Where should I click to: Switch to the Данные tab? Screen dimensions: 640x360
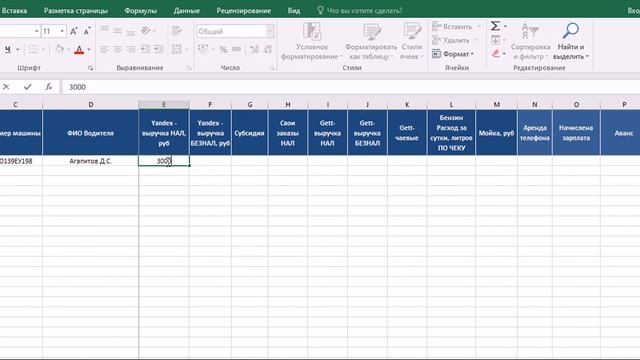[187, 11]
